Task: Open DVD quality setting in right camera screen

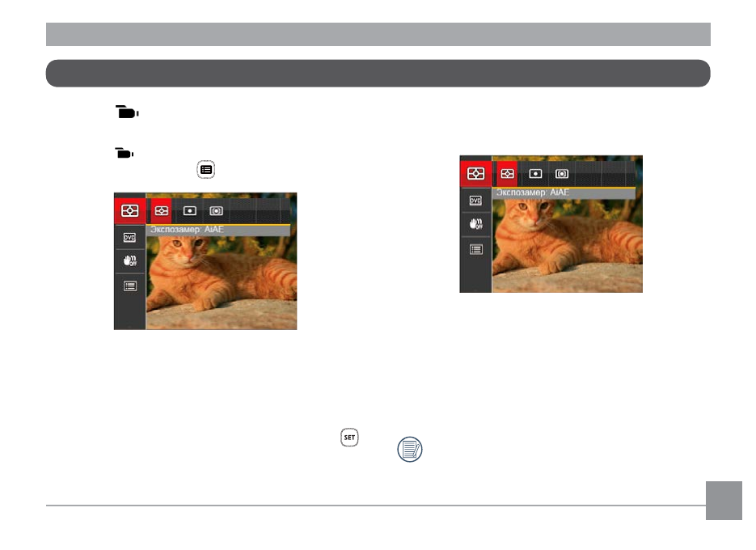Action: point(475,201)
